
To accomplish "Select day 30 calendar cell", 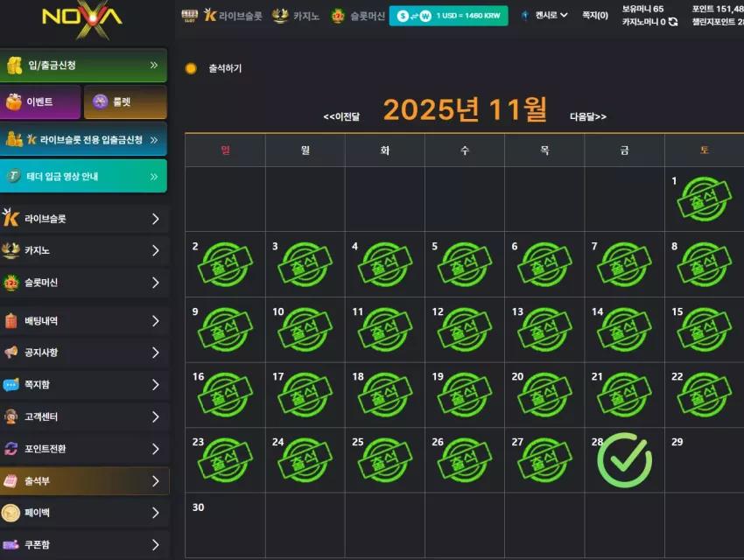I will pos(225,525).
